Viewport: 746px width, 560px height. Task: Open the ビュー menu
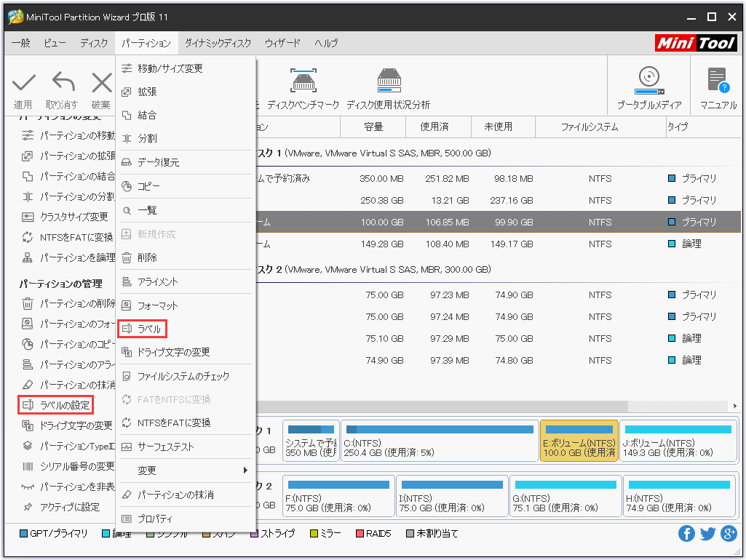[x=55, y=43]
